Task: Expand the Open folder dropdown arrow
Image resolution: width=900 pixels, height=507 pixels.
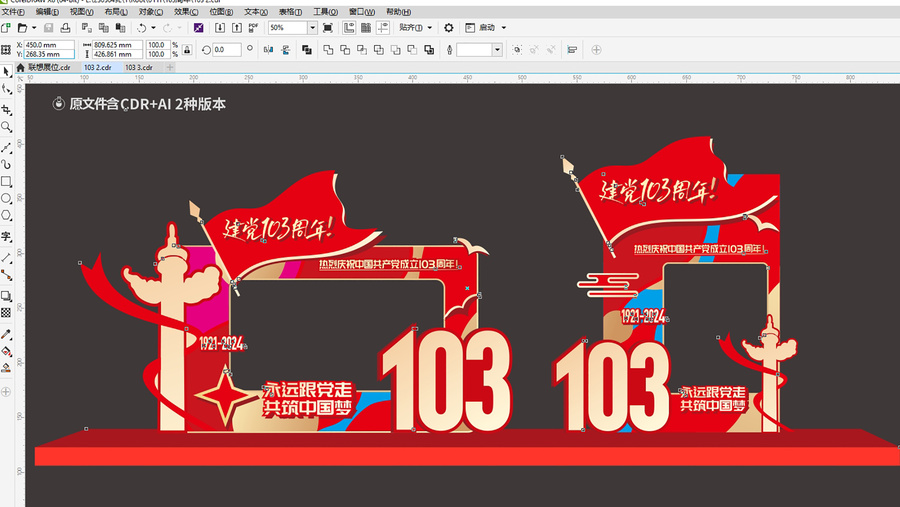Action: click(x=34, y=28)
